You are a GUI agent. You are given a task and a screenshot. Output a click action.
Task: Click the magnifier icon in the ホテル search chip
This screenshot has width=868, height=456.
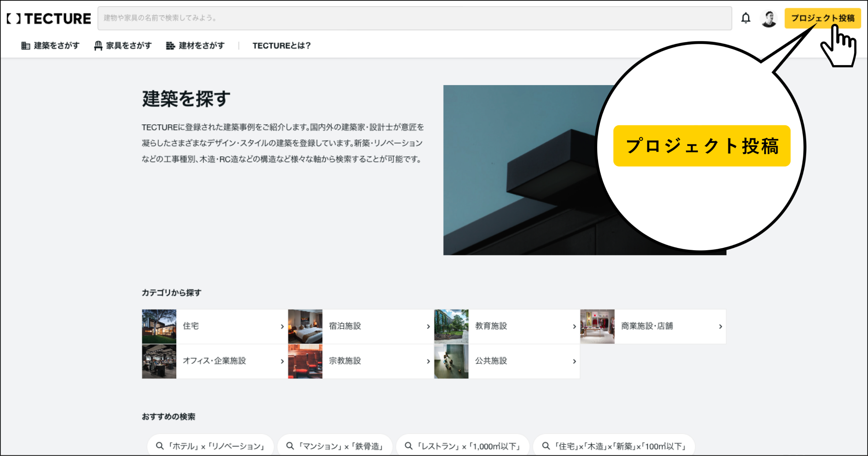160,446
